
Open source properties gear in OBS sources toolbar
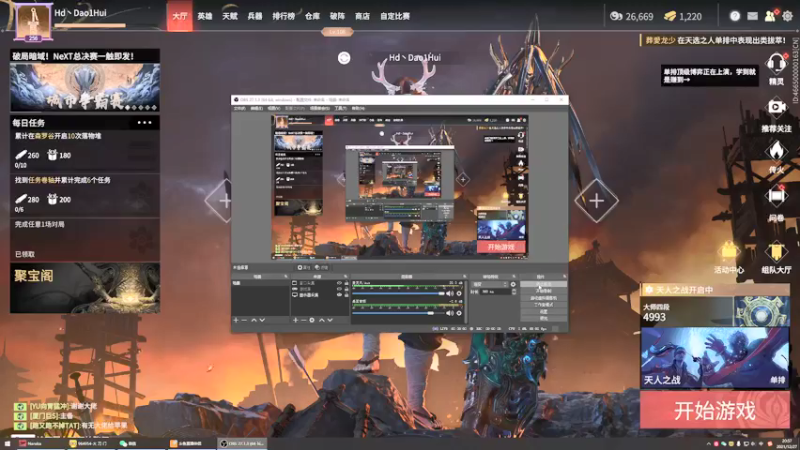[x=312, y=320]
